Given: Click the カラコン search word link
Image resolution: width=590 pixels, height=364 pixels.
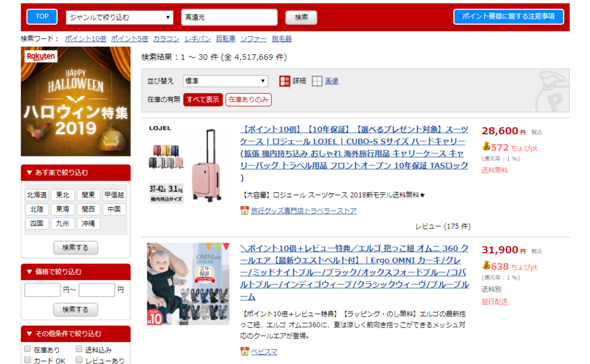Looking at the screenshot, I should click(167, 39).
